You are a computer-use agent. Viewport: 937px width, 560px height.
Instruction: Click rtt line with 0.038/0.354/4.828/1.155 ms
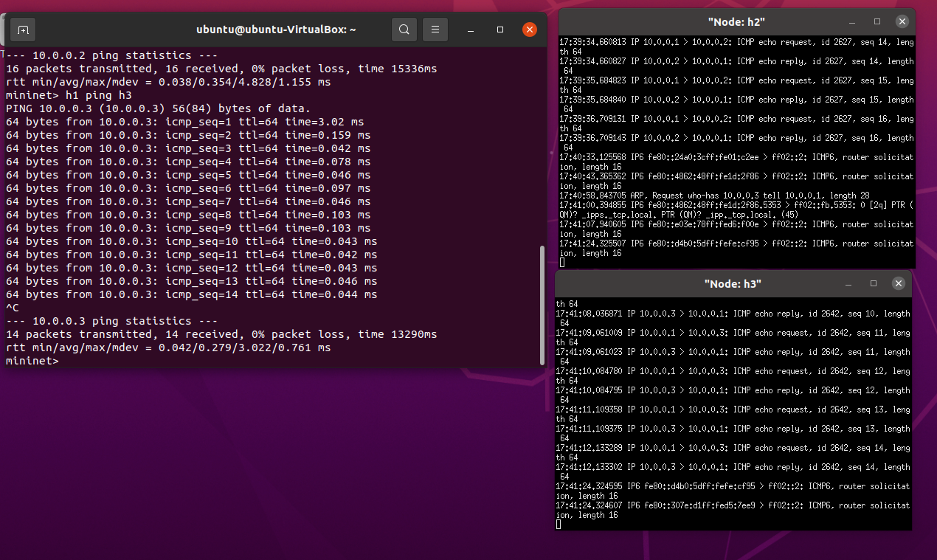(x=168, y=82)
